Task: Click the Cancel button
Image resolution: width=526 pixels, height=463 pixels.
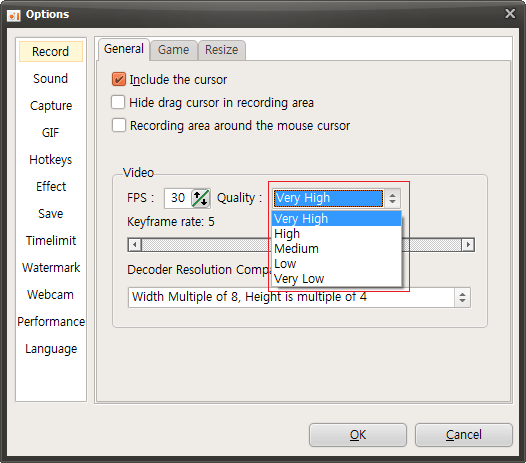Action: 464,435
